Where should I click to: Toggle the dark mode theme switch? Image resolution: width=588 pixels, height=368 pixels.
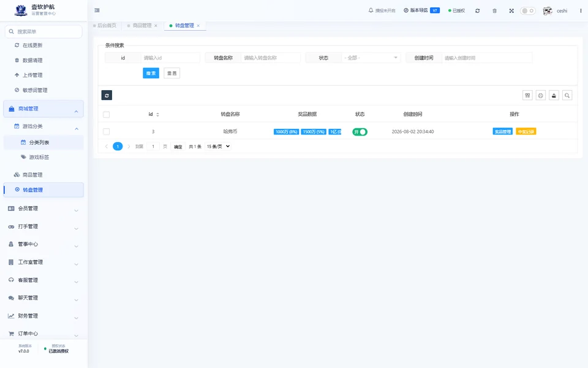click(527, 11)
